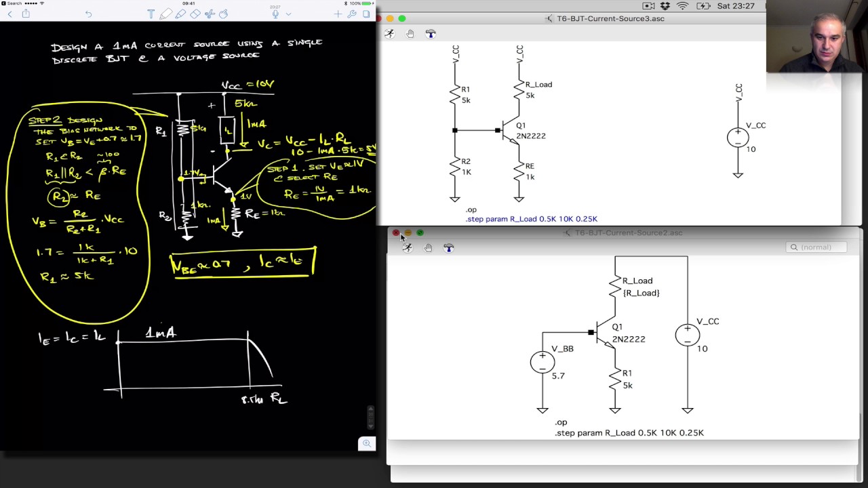
Task: Select V_CC voltage source in Current-Source3 schematic
Action: [x=738, y=137]
